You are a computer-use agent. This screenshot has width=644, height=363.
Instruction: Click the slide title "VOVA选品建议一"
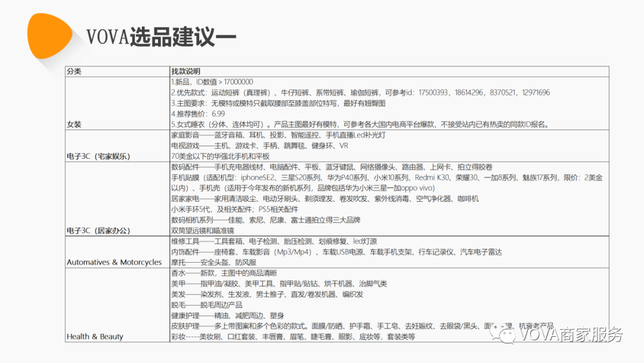[161, 36]
